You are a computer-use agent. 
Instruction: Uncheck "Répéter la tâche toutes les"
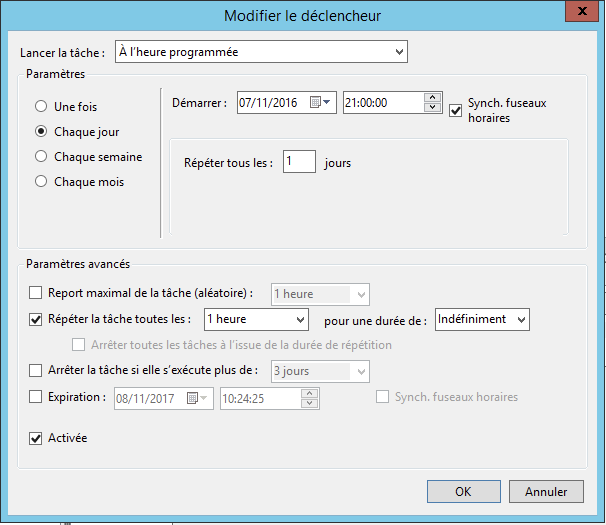[37, 320]
